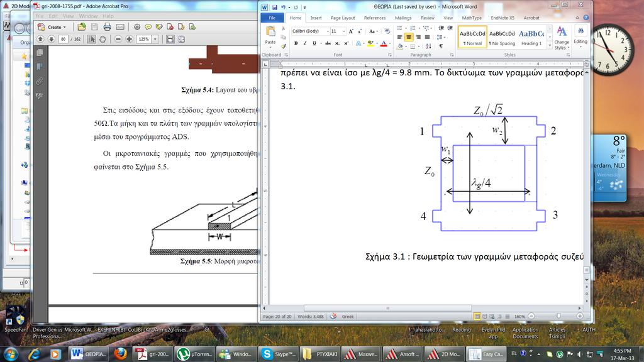Clear formatting in Word's Font group
Image resolution: width=644 pixels, height=362 pixels.
tap(387, 31)
